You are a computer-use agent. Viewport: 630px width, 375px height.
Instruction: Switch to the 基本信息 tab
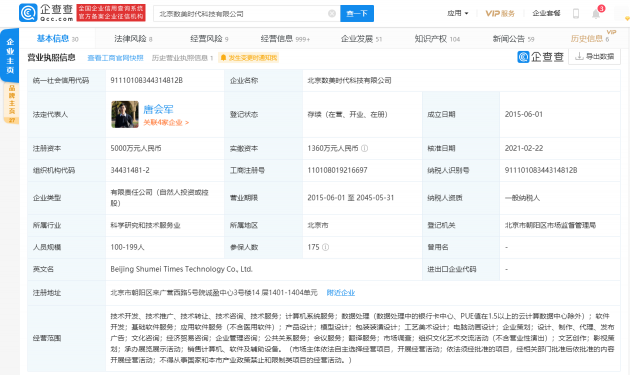[x=57, y=39]
